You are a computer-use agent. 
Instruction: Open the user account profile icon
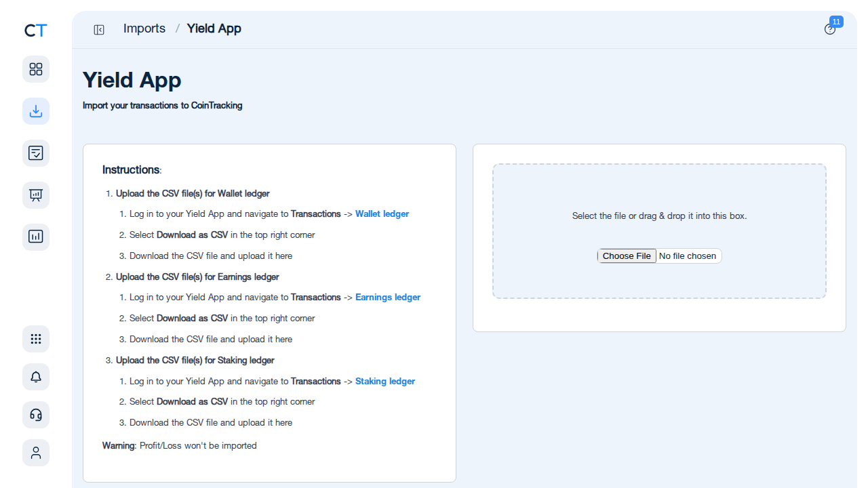36,453
